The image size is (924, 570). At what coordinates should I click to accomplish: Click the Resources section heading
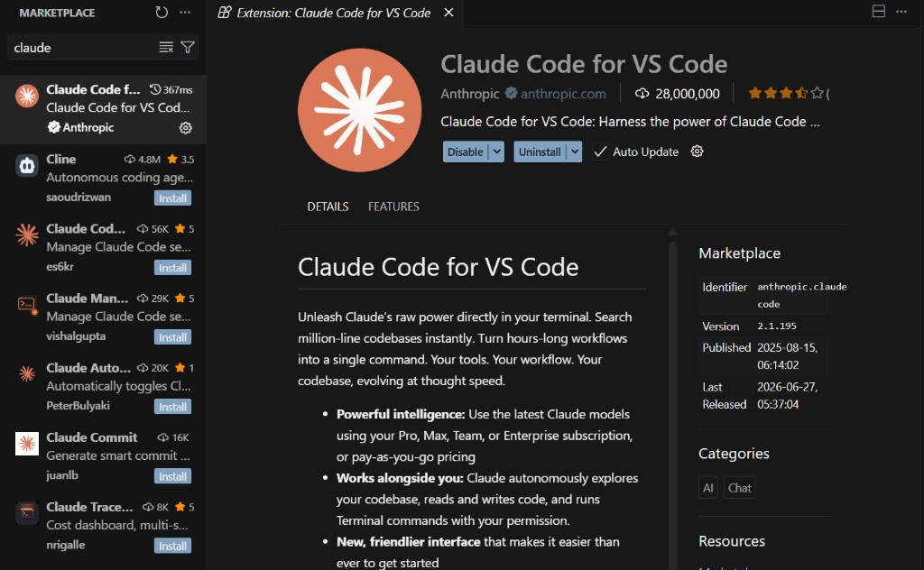(x=731, y=541)
